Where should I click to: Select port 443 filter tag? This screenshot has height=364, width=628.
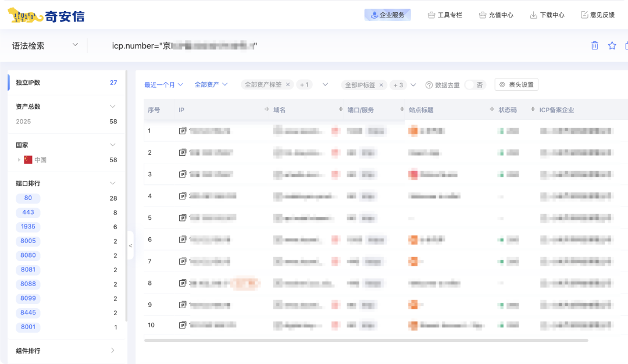pos(28,212)
